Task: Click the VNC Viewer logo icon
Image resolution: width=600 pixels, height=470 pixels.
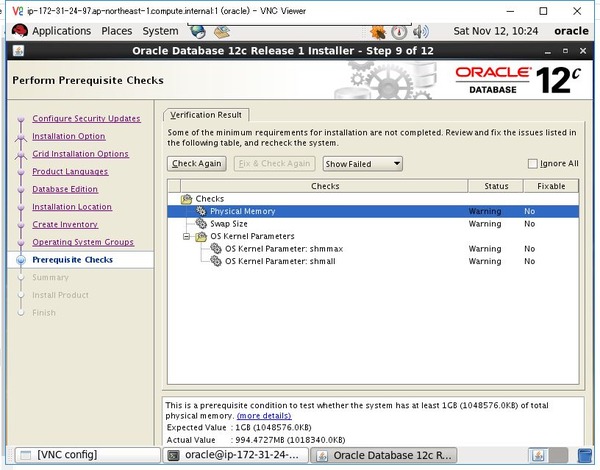Action: click(18, 11)
